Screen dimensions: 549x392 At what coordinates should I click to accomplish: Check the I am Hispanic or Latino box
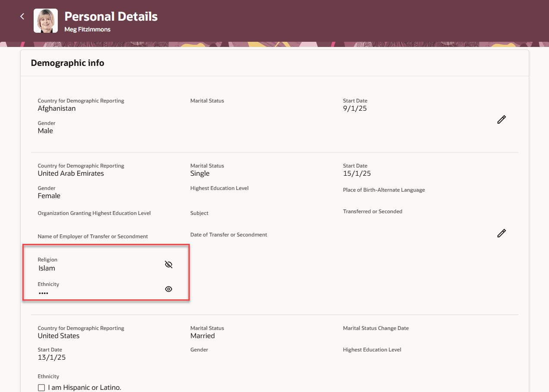41,388
